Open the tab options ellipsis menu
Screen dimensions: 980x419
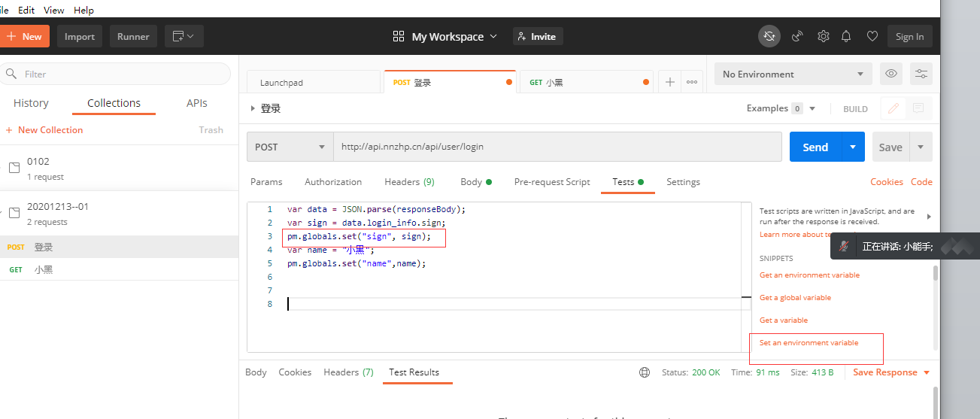(x=692, y=82)
